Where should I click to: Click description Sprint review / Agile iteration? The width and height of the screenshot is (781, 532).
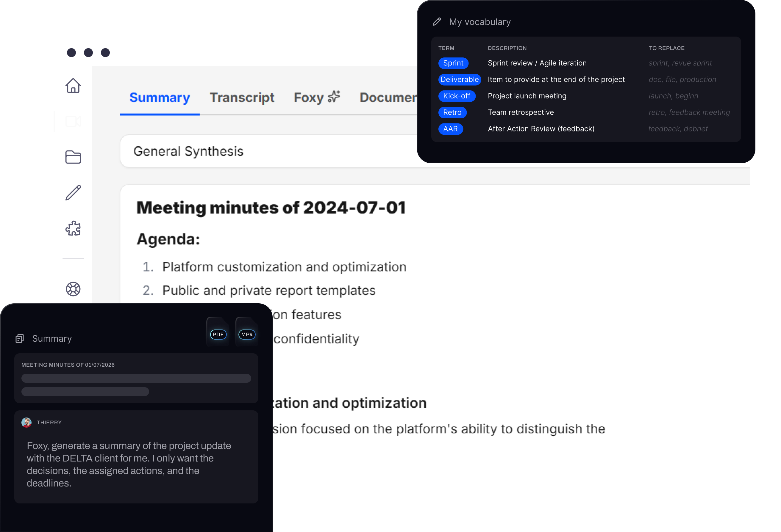[x=537, y=63]
